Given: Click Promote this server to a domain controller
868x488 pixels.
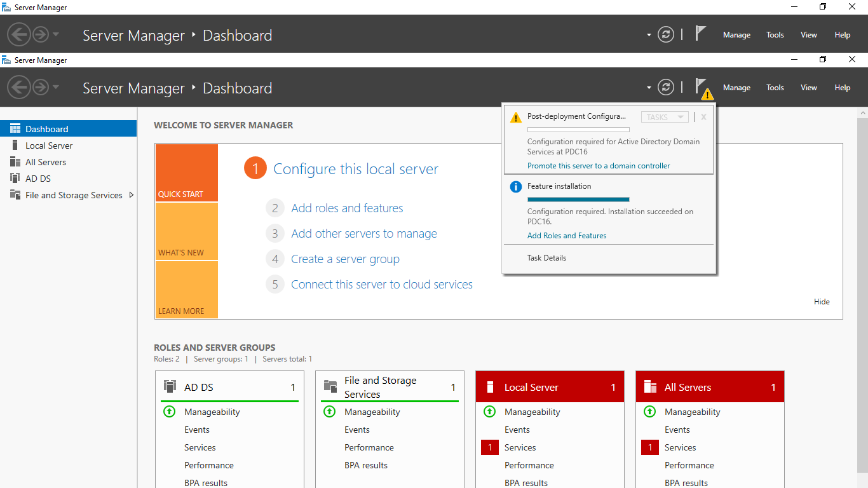Looking at the screenshot, I should pyautogui.click(x=599, y=166).
